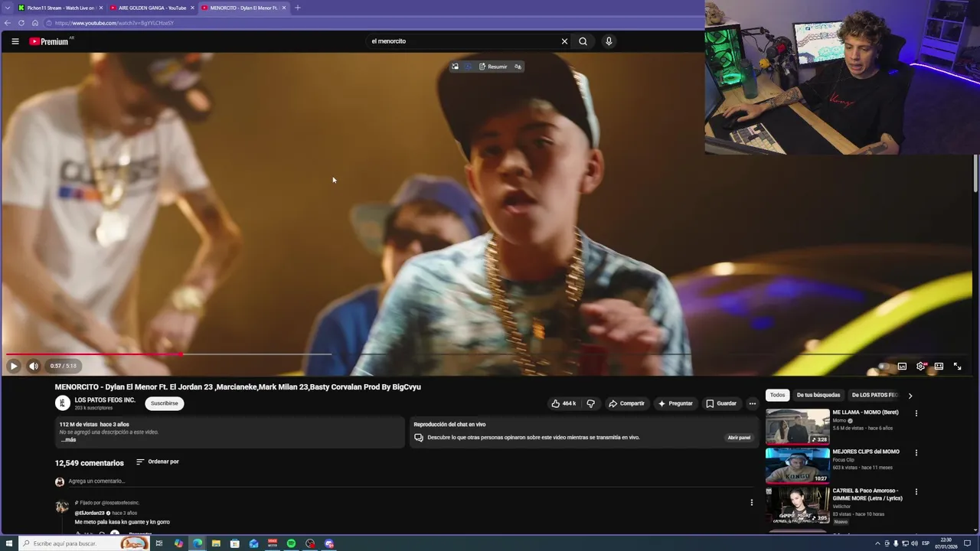Click the Windows taskbar search box
The image size is (980, 551).
pyautogui.click(x=84, y=543)
